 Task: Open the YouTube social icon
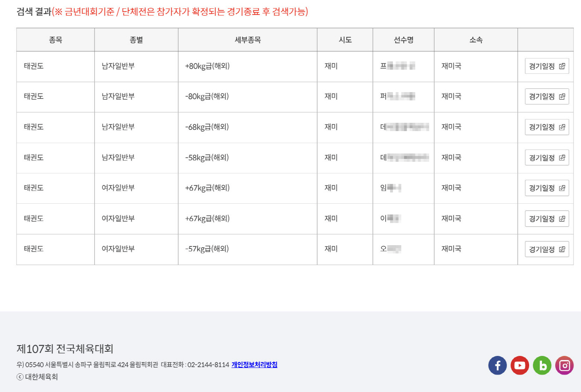click(x=520, y=365)
